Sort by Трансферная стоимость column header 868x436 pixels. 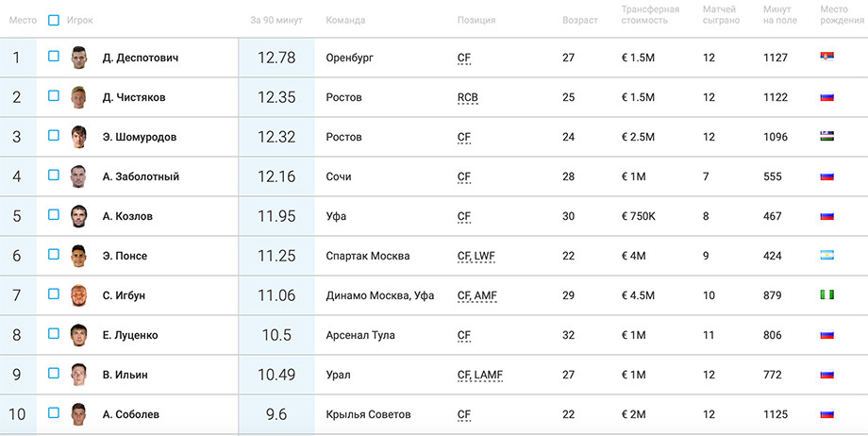tap(650, 15)
